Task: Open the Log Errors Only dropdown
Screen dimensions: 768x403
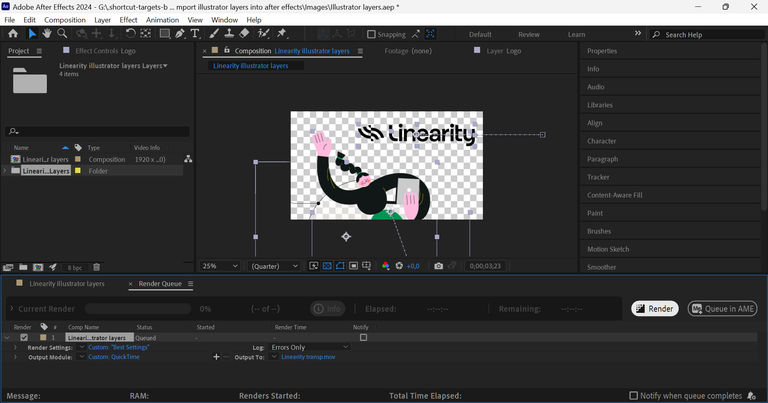Action: pyautogui.click(x=310, y=347)
